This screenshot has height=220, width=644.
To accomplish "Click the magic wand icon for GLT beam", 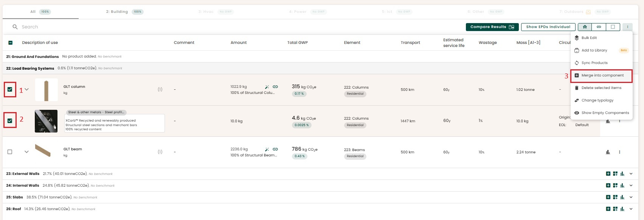I will pyautogui.click(x=267, y=149).
